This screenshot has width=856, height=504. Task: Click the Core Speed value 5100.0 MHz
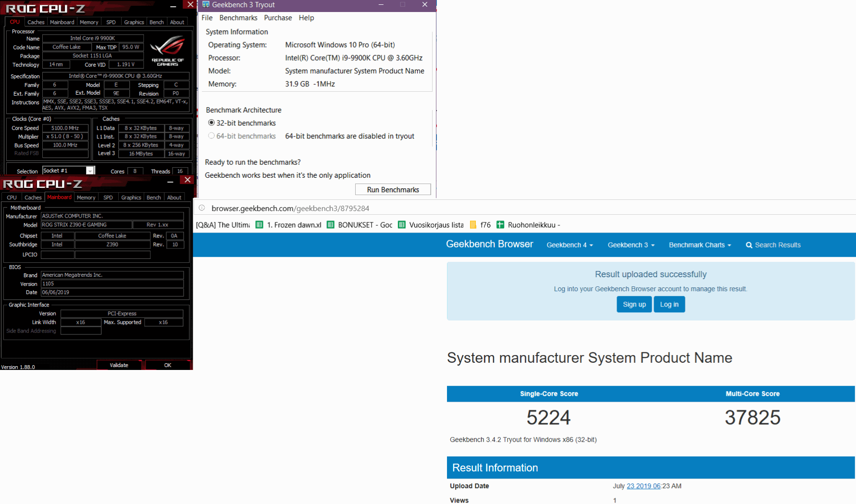point(65,128)
